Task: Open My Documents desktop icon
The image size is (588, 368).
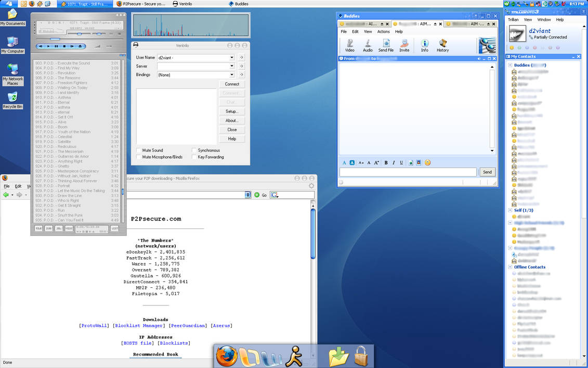Action: point(13,17)
